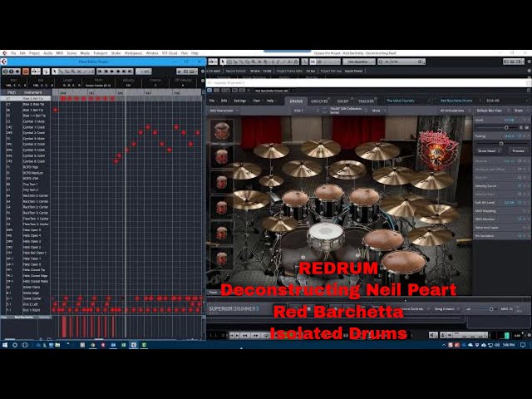Open the All Articulations dropdown
Screen dimensions: 532x399
(x=455, y=111)
